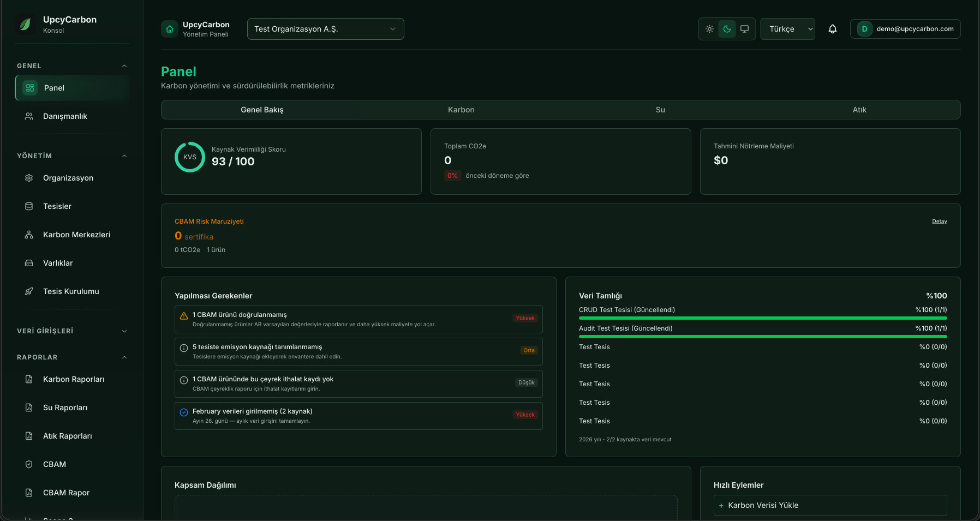The width and height of the screenshot is (980, 521).
Task: Switch to the Genel Bakış tab
Action: click(262, 110)
